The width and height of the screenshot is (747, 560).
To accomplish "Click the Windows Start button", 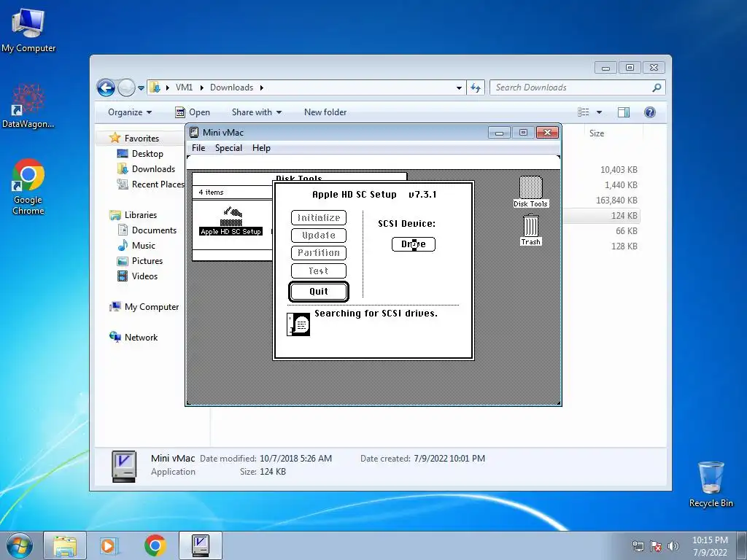I will 20,545.
